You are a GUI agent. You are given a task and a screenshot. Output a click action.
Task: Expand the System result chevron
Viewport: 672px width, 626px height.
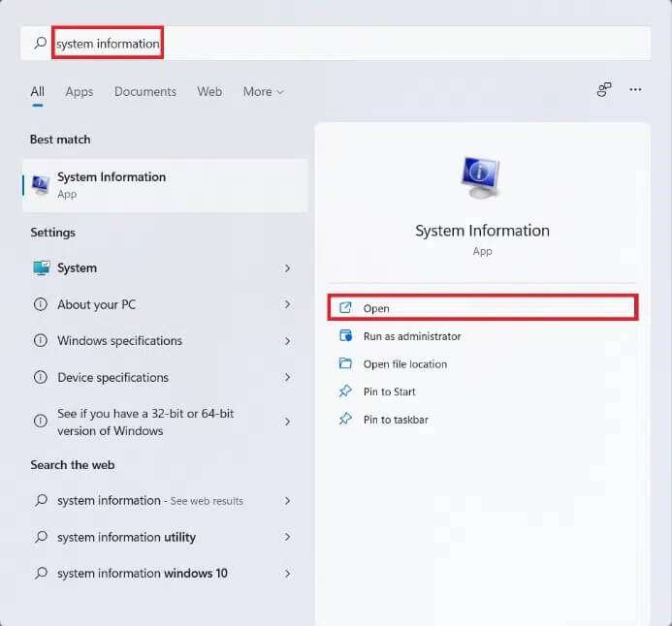click(x=288, y=268)
